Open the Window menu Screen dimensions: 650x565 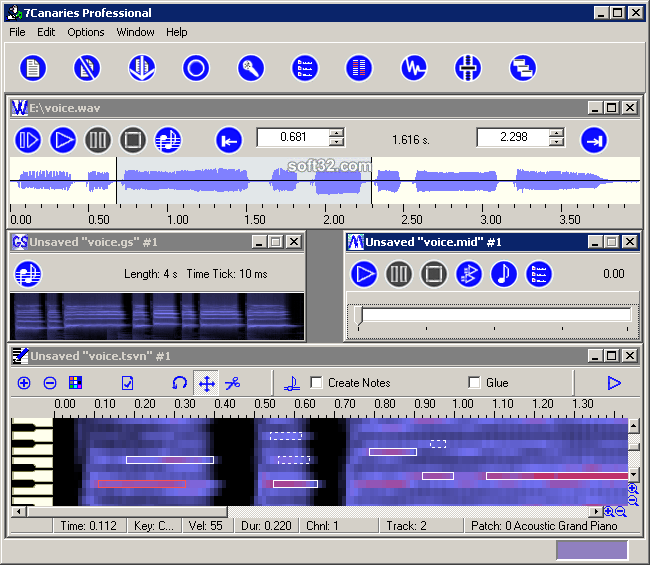[x=135, y=32]
